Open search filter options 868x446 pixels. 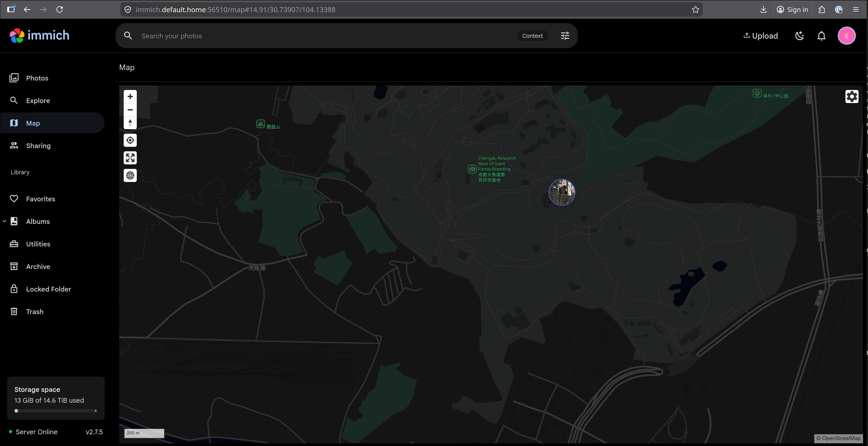(x=565, y=36)
